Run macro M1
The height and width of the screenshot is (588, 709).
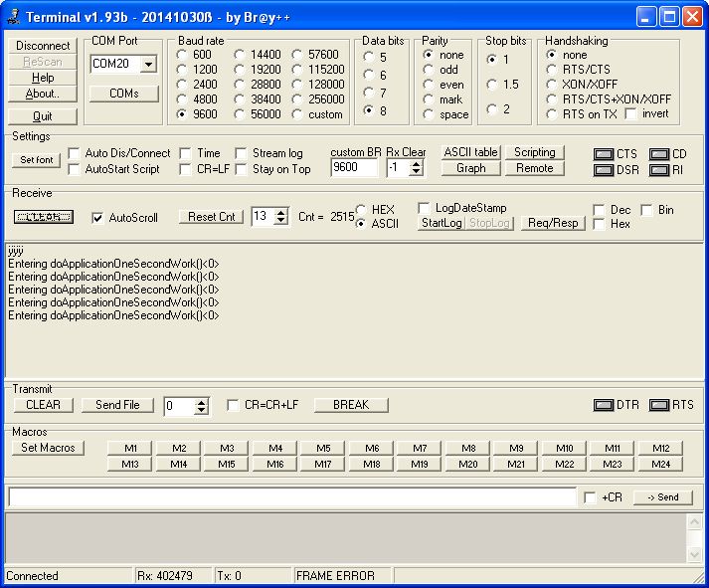click(130, 449)
